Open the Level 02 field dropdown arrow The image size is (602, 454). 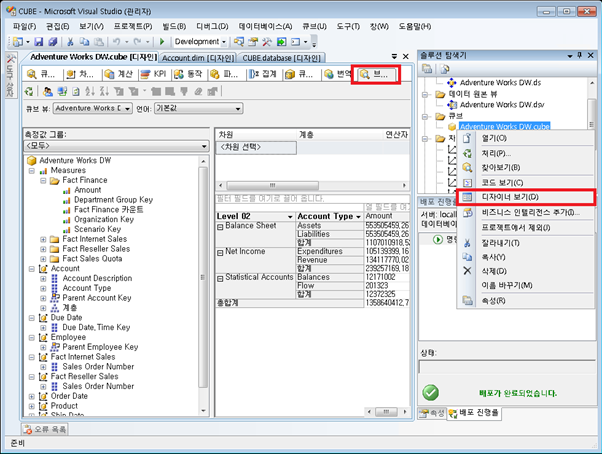[290, 217]
